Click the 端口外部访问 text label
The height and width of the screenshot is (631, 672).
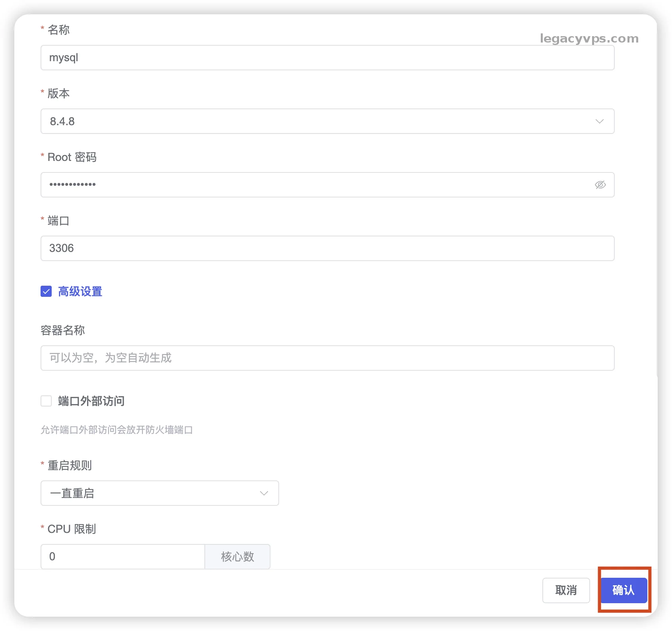91,401
